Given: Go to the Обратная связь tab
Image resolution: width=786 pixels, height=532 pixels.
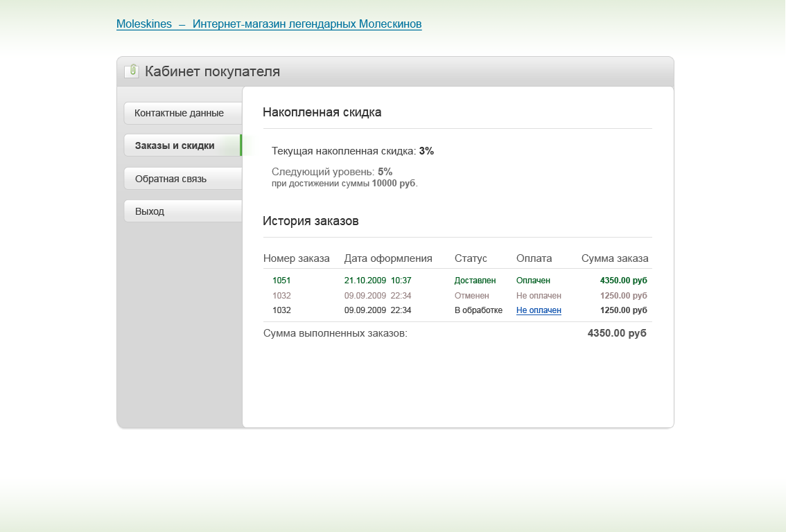Looking at the screenshot, I should pos(183,179).
